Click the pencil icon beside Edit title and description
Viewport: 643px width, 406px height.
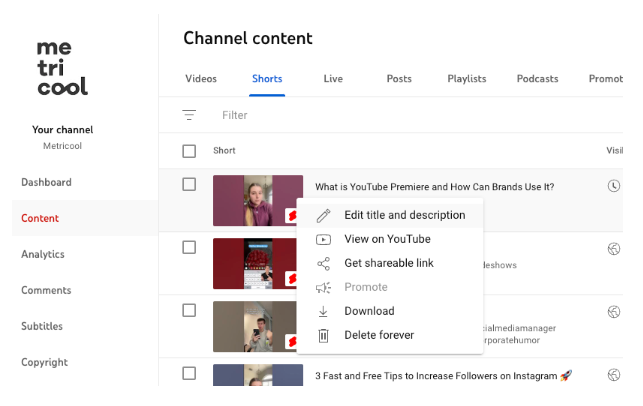[x=323, y=215]
